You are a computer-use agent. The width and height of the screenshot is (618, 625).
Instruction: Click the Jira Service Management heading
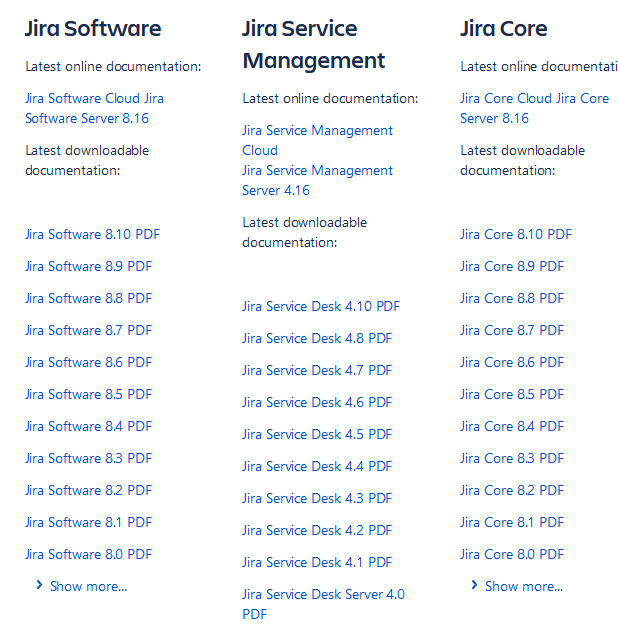coord(314,45)
